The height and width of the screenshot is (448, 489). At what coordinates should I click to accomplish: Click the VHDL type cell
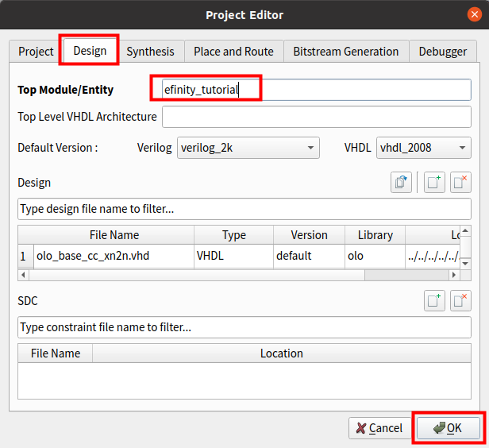[233, 256]
